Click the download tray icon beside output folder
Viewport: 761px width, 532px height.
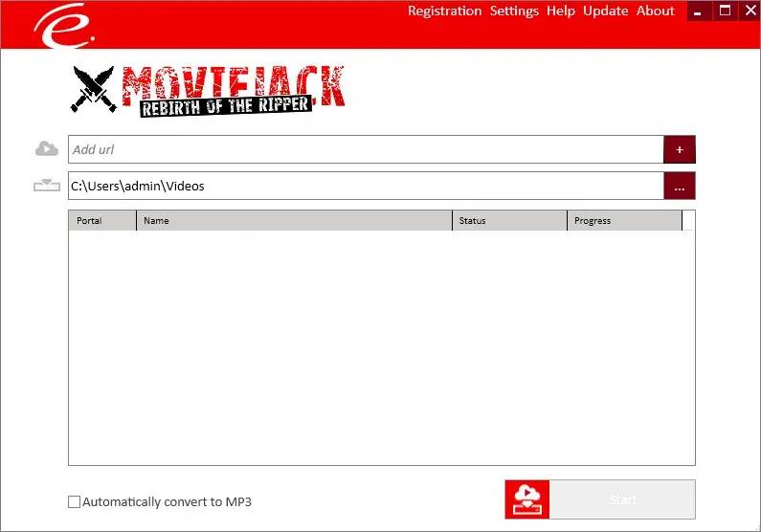pyautogui.click(x=47, y=186)
